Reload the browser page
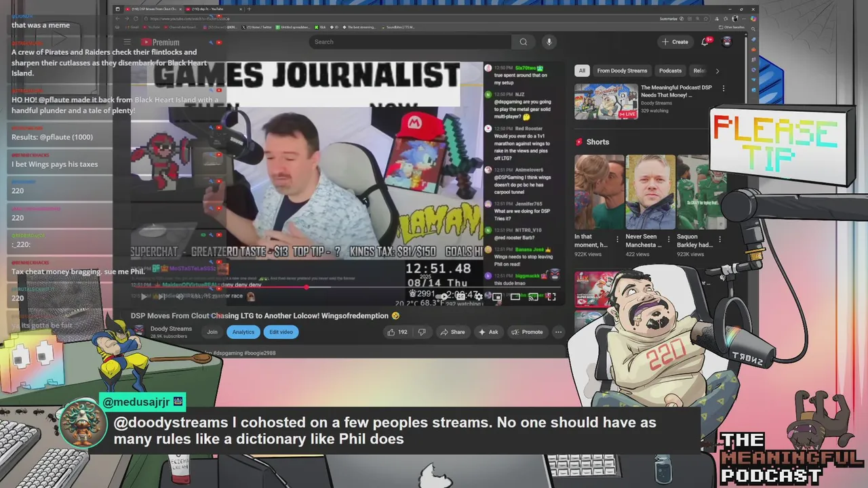The width and height of the screenshot is (868, 488). coord(136,19)
